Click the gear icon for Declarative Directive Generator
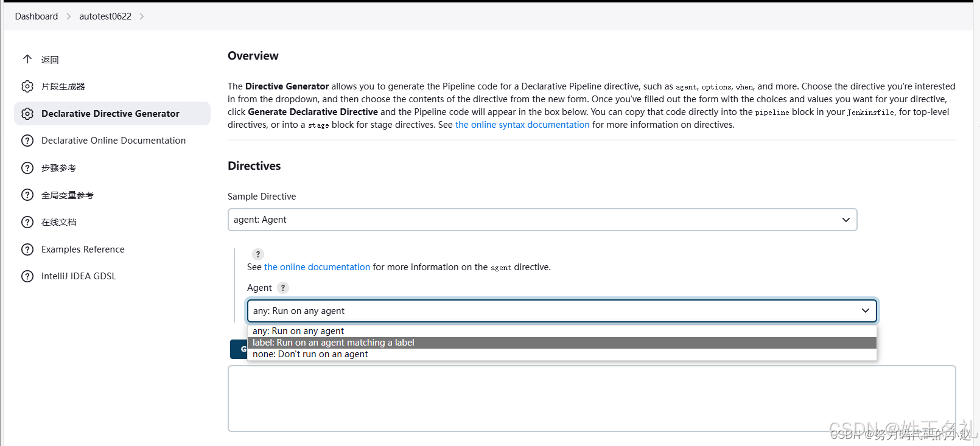 click(x=27, y=114)
